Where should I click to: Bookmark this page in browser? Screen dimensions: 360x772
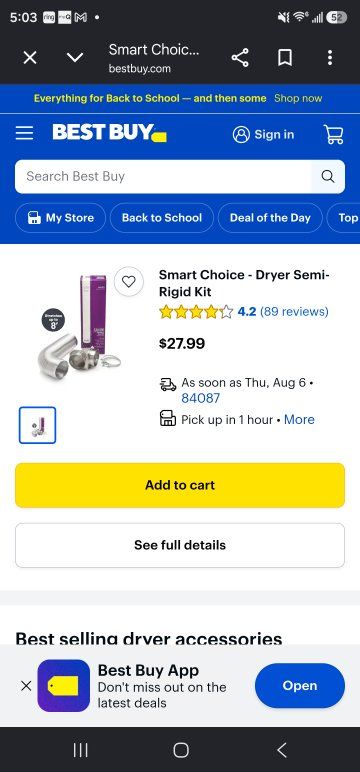[285, 58]
